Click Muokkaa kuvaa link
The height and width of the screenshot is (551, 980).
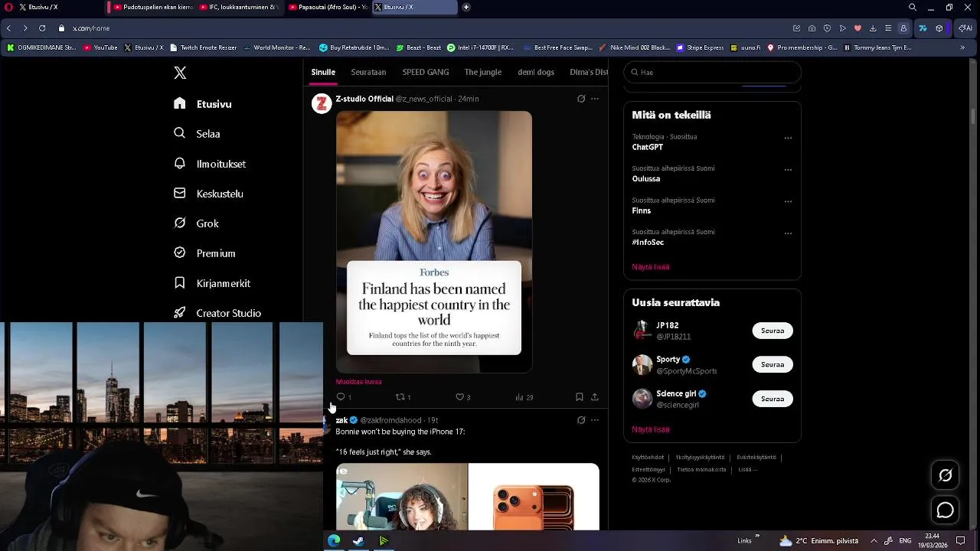coord(358,382)
